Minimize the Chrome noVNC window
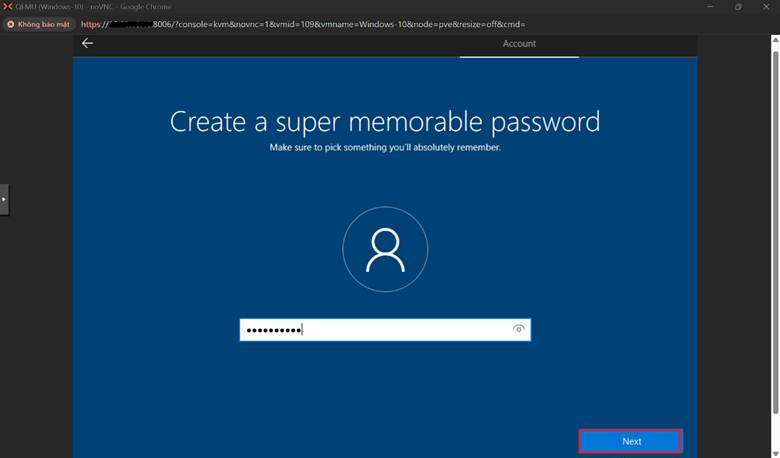Viewport: 780px width, 458px height. 711,7
